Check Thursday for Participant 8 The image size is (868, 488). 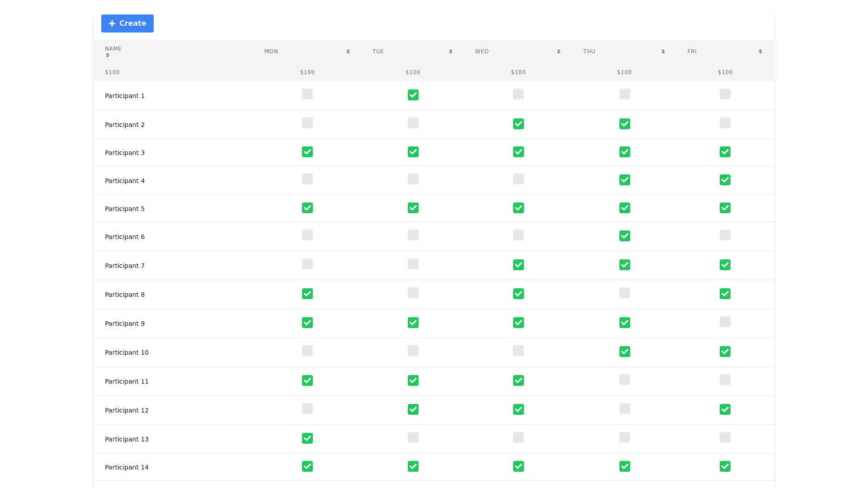coord(625,293)
